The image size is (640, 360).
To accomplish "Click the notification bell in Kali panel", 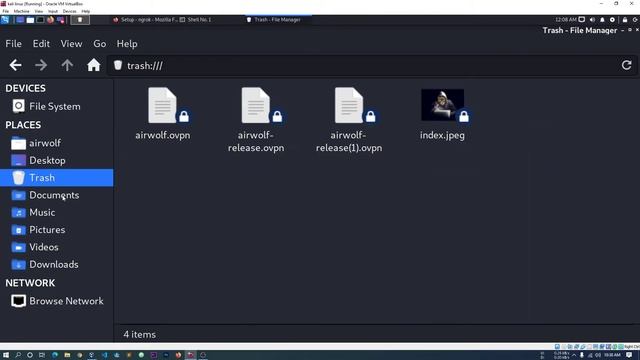I will (x=602, y=20).
